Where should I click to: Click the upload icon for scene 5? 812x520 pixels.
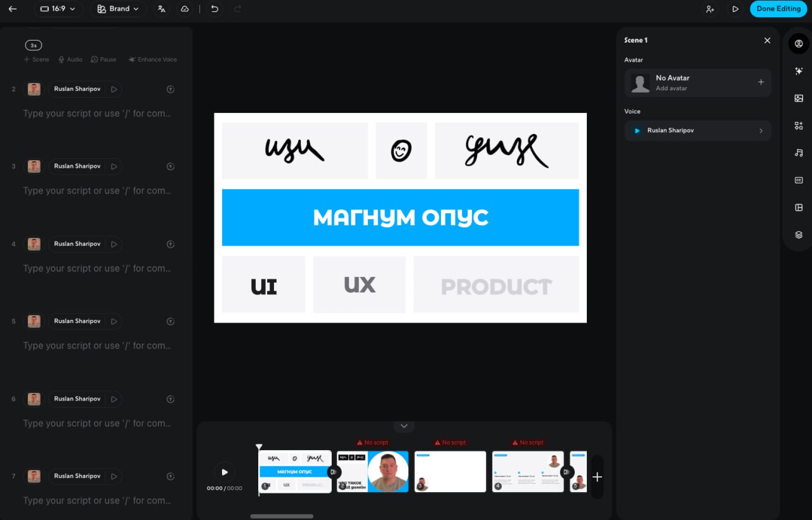(170, 321)
